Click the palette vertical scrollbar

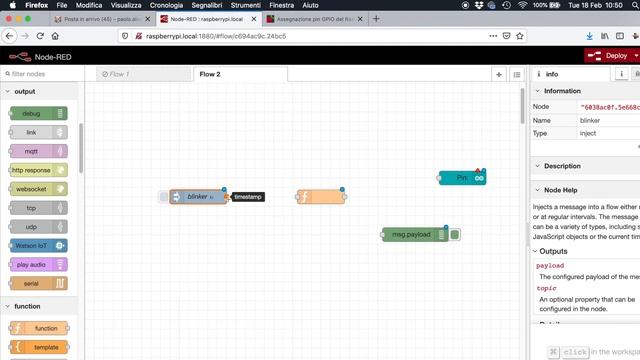point(81,148)
